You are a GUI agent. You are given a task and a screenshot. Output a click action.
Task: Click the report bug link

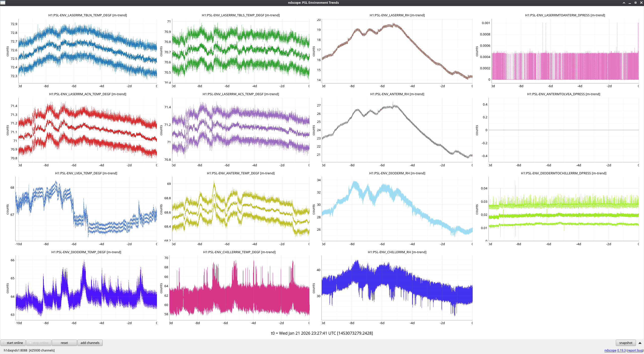coord(635,350)
